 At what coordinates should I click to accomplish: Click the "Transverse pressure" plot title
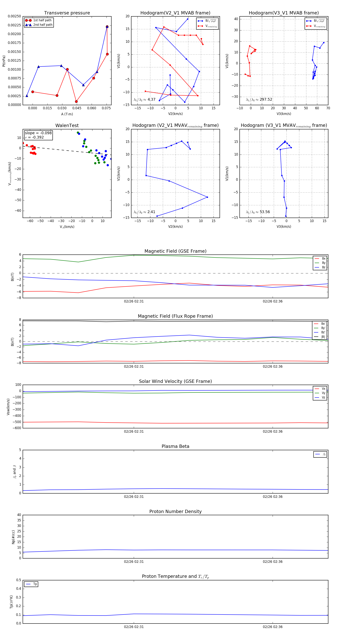click(67, 13)
